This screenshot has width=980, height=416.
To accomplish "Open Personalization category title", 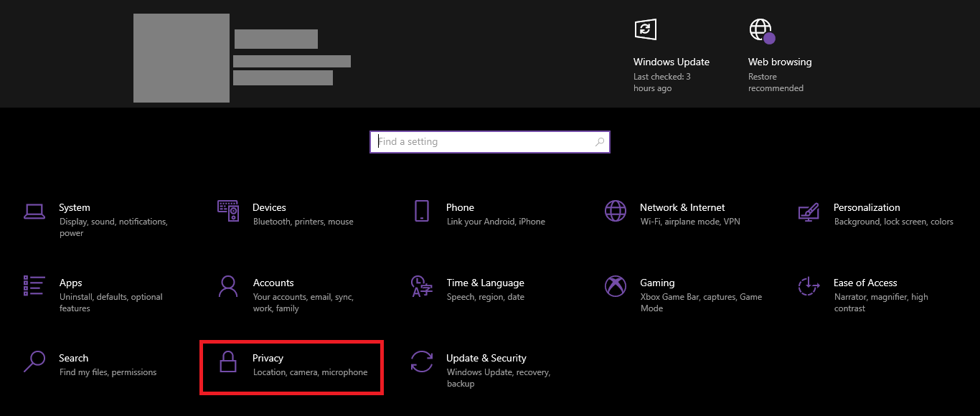I will coord(867,207).
